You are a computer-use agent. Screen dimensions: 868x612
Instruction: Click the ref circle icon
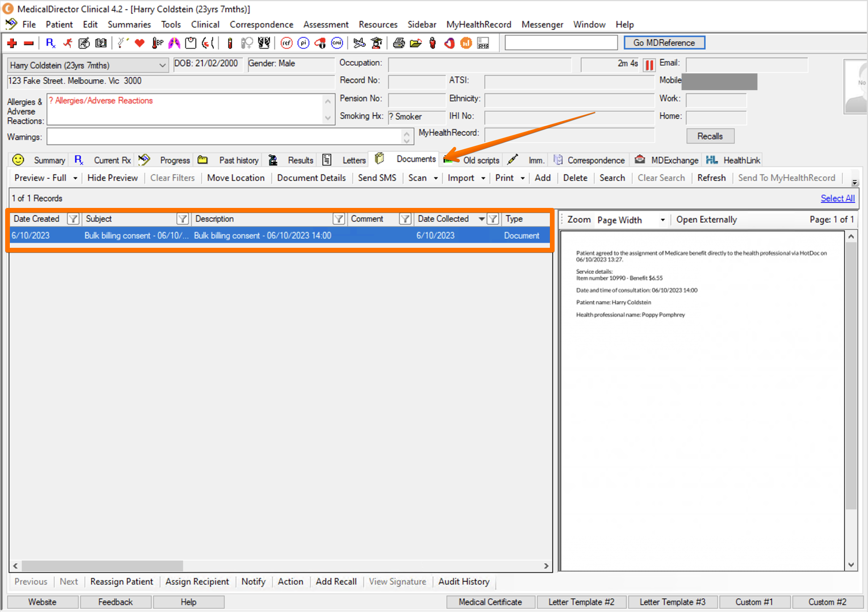coord(287,43)
